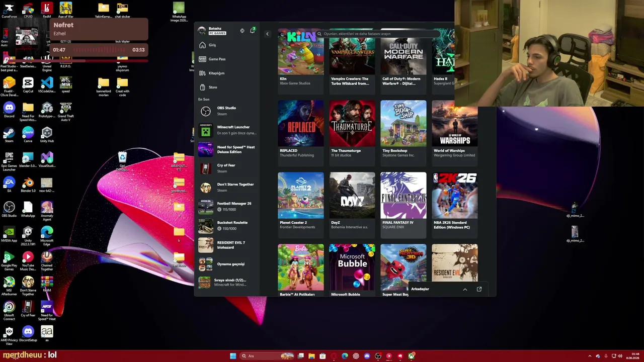Open the taskbar clock and date
Viewport: 644px width, 362px height.
point(632,356)
